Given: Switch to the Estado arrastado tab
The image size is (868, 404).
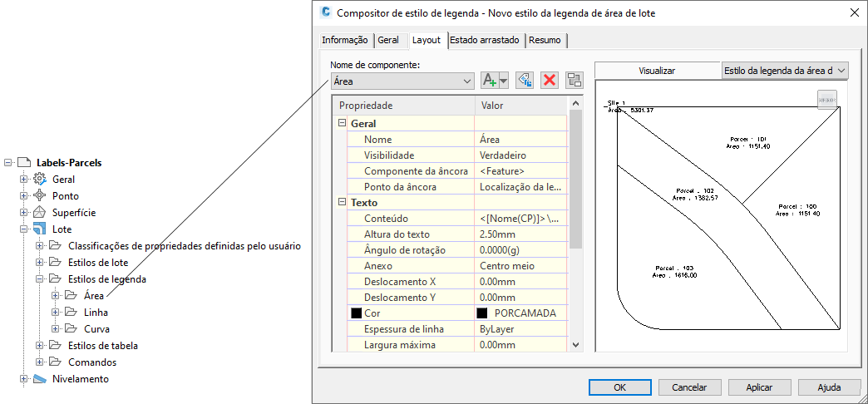Looking at the screenshot, I should tap(485, 40).
